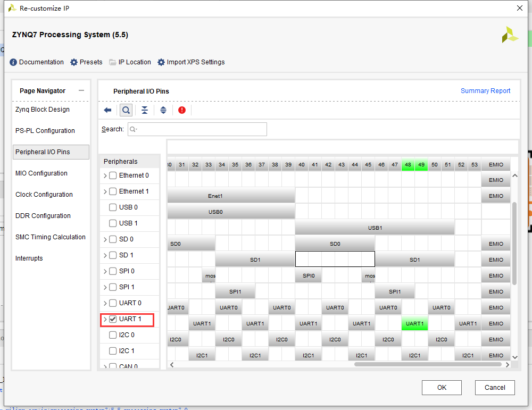Click the Cancel button
Screen dimensions: 532x410
tap(495, 388)
